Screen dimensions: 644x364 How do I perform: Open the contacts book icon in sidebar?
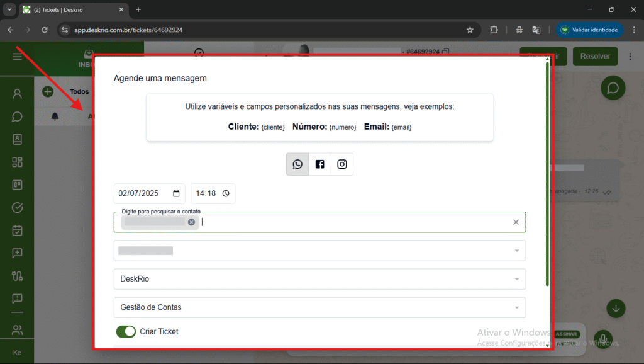point(17,139)
